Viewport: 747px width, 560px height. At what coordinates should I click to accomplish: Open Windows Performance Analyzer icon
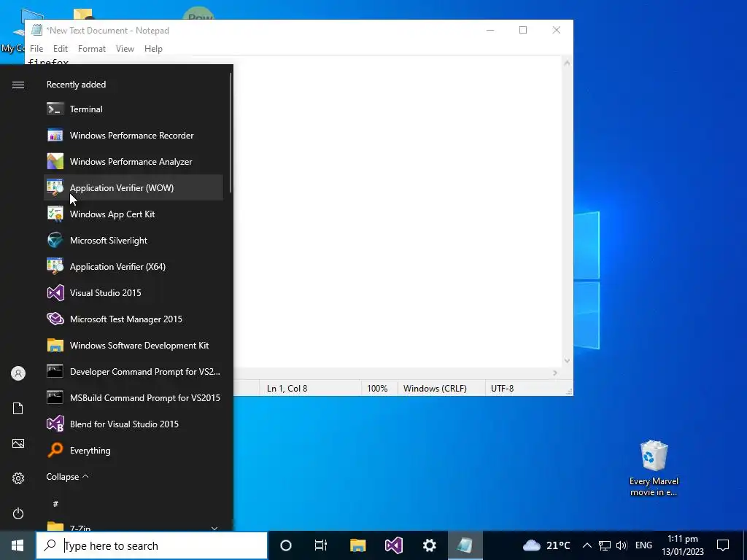point(55,161)
